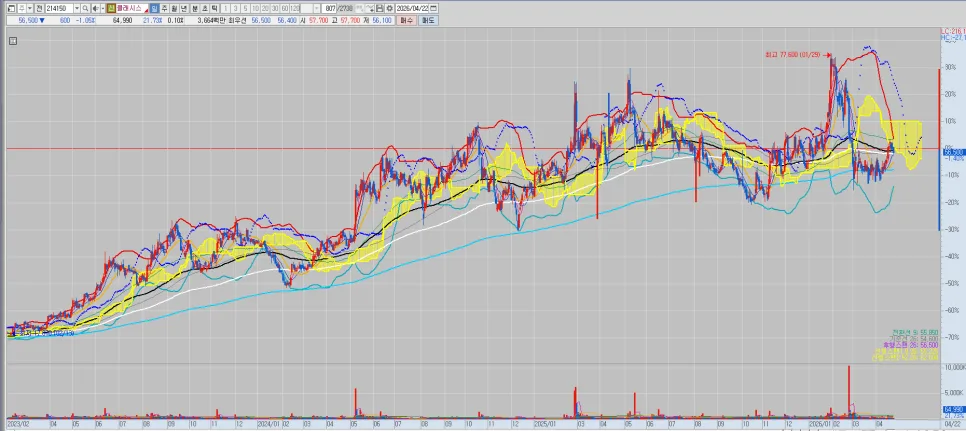Viewport: 966px width, 431px height.
Task: Select the 60 interval button
Action: 285,9
